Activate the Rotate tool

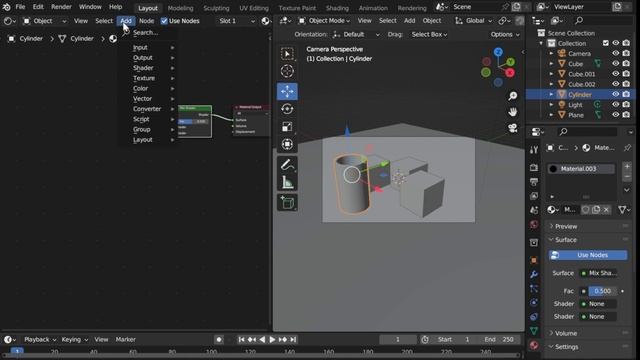click(287, 109)
